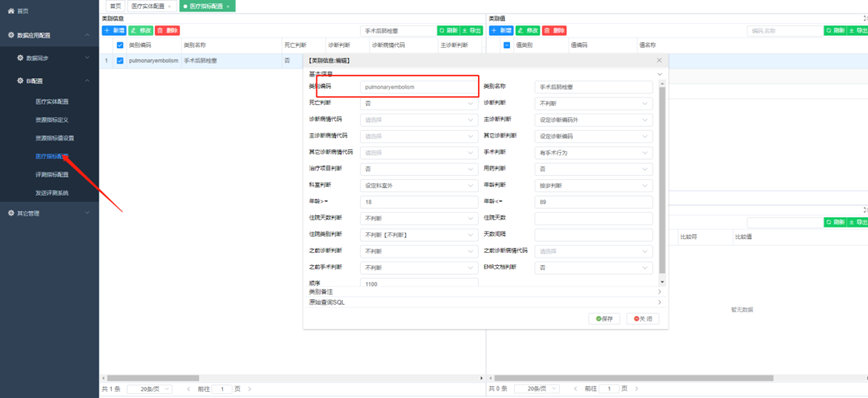Click 修改 in the 类别值 panel
Viewport: 868px width, 398px height.
[x=528, y=30]
